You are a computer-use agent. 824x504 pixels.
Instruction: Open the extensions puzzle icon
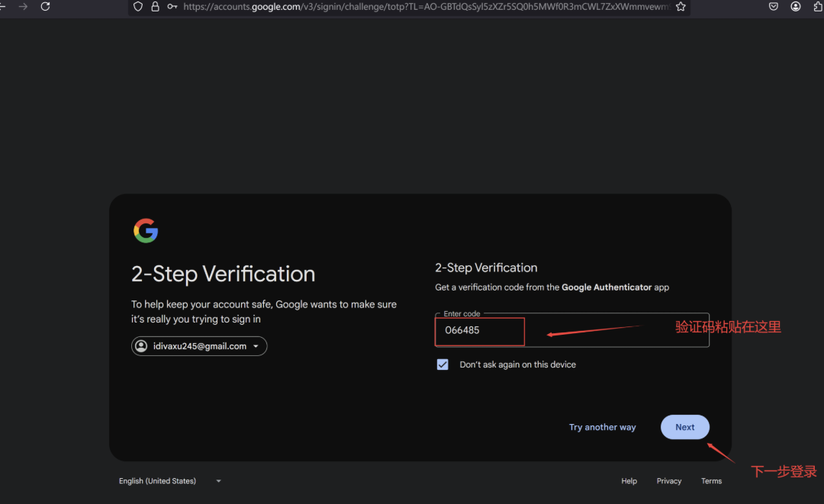tap(818, 6)
